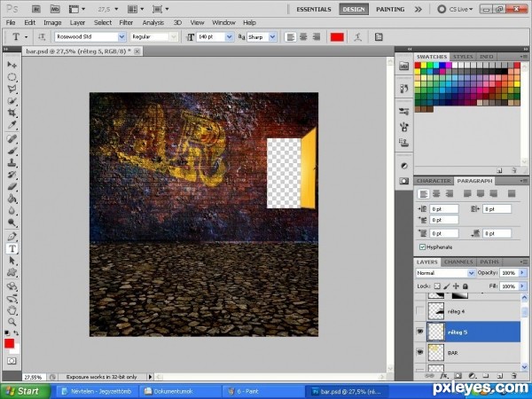This screenshot has width=532, height=399.
Task: Expand more workspaces chevron
Action: click(x=418, y=10)
